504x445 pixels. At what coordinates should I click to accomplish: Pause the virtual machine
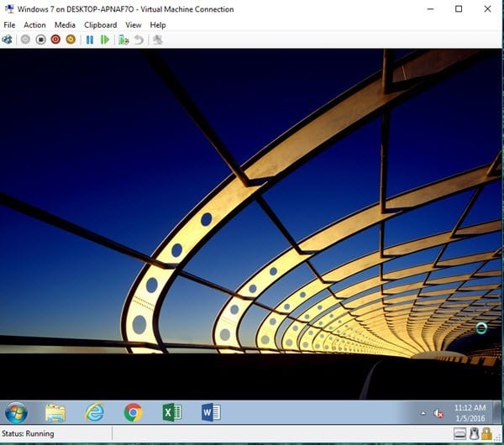coord(90,39)
